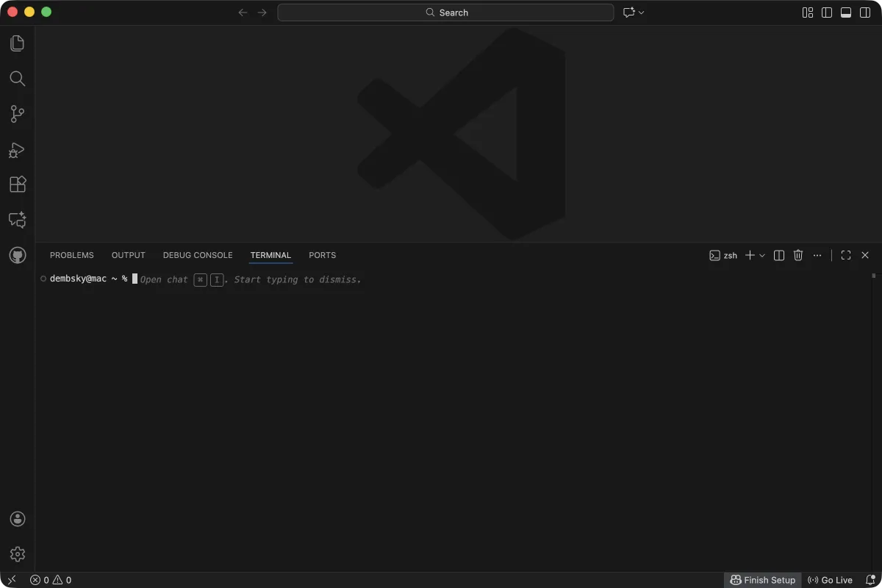This screenshot has height=588, width=882.
Task: Split the terminal pane
Action: pyautogui.click(x=778, y=255)
